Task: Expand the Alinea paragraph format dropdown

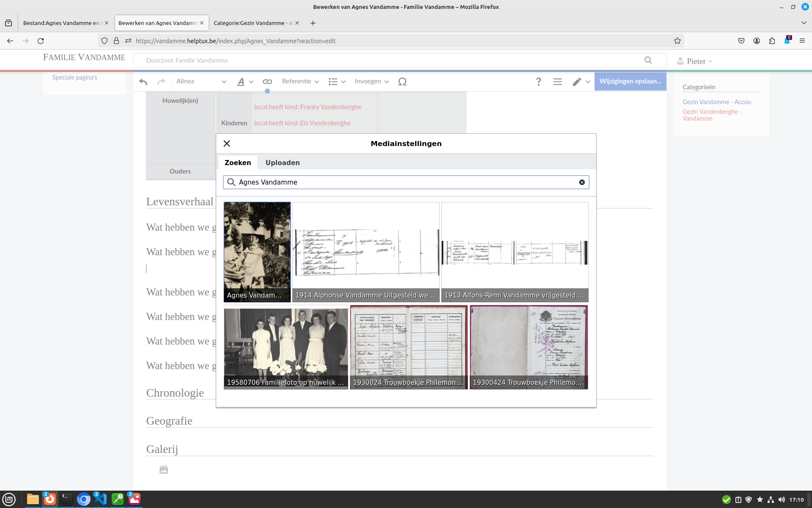Action: (x=201, y=82)
